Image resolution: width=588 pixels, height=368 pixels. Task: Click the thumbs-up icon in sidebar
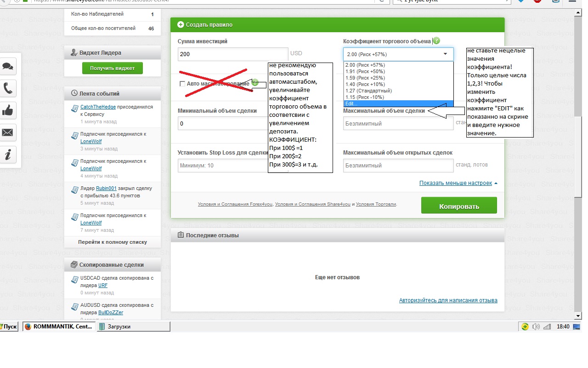tap(8, 110)
